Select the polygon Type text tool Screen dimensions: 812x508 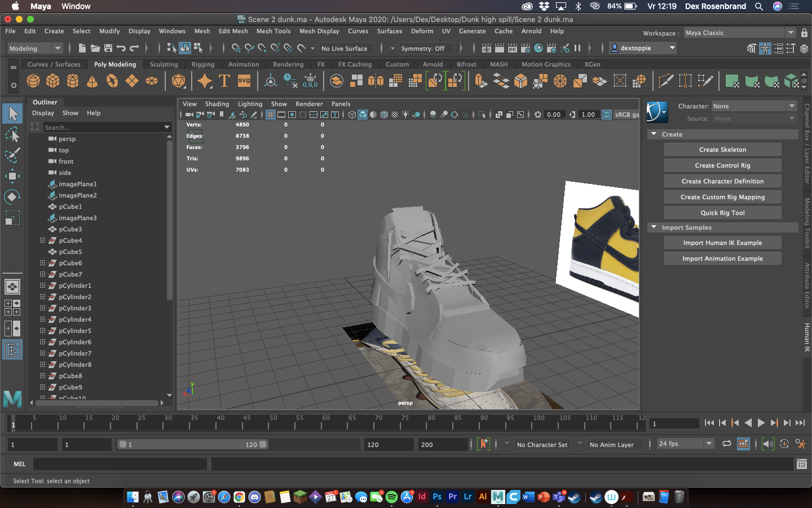(224, 81)
